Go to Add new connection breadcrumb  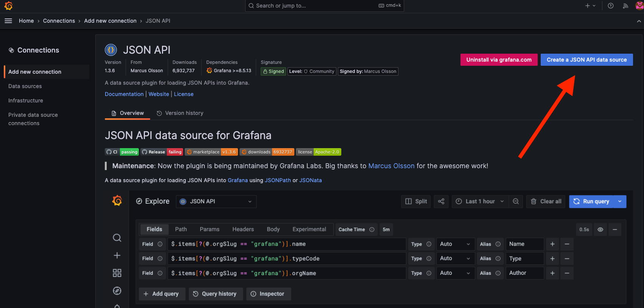(x=110, y=21)
